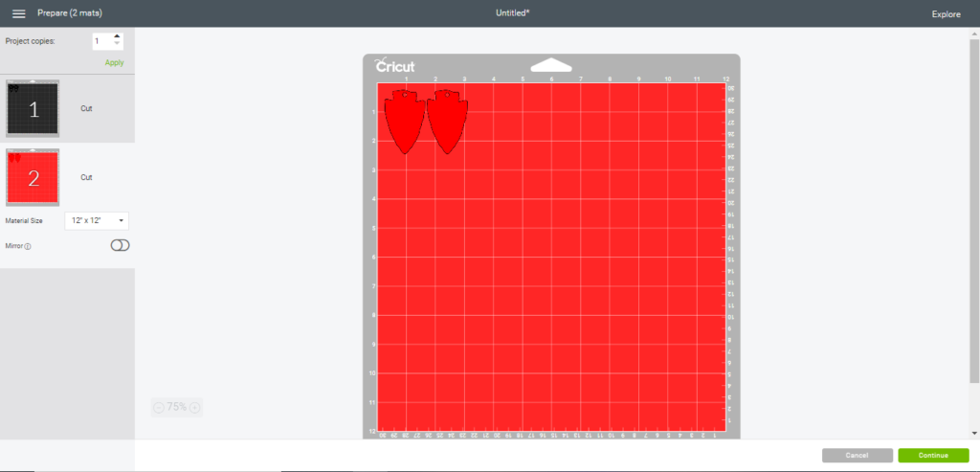Viewport: 980px width, 472px height.
Task: Increase project copies with up arrow
Action: point(117,36)
